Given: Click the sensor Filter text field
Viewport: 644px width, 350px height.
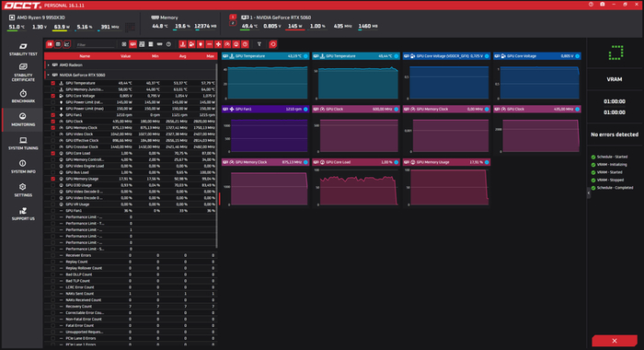Looking at the screenshot, I should 96,44.
